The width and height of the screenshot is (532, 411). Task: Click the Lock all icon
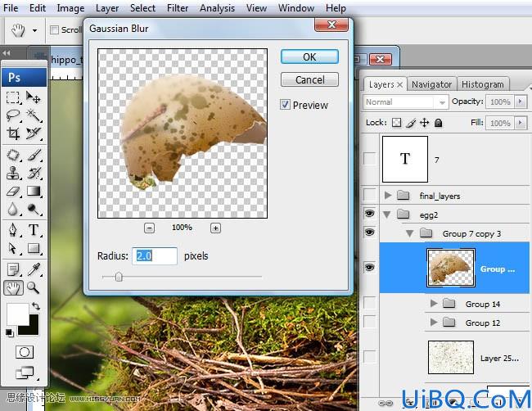point(439,123)
